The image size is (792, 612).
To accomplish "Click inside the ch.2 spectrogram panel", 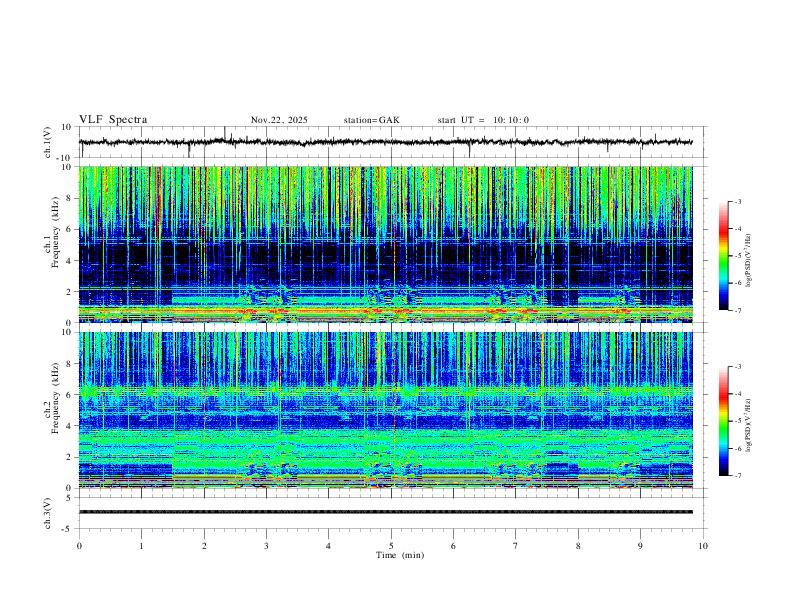I will [386, 410].
